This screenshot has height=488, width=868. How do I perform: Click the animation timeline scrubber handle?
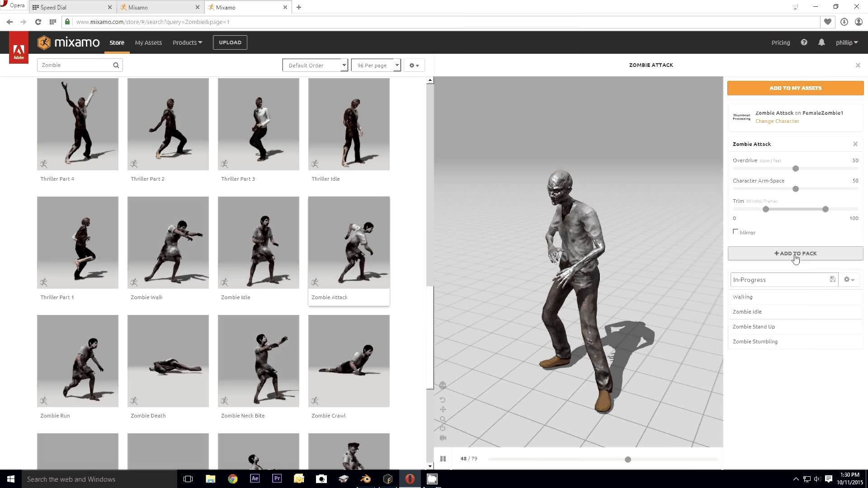click(x=627, y=460)
